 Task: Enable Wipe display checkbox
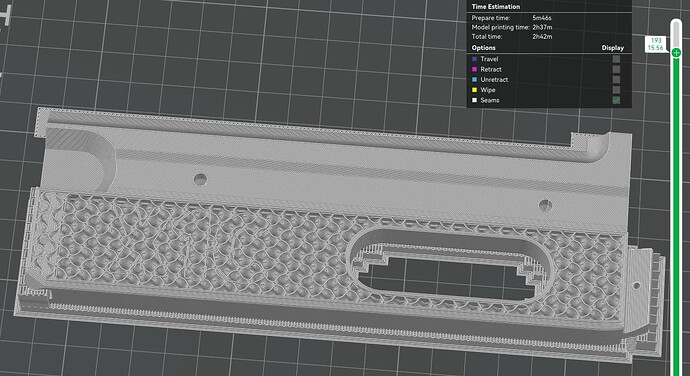click(616, 90)
